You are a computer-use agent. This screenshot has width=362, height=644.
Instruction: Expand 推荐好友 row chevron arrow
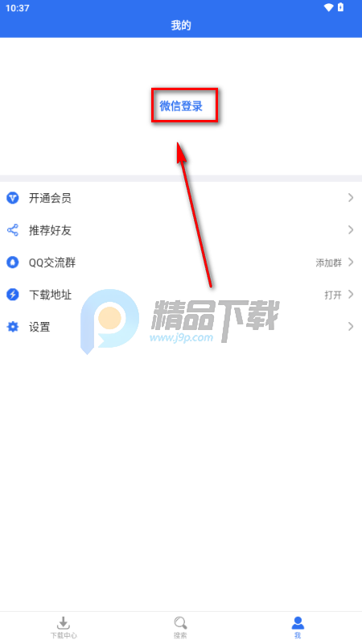[x=351, y=230]
